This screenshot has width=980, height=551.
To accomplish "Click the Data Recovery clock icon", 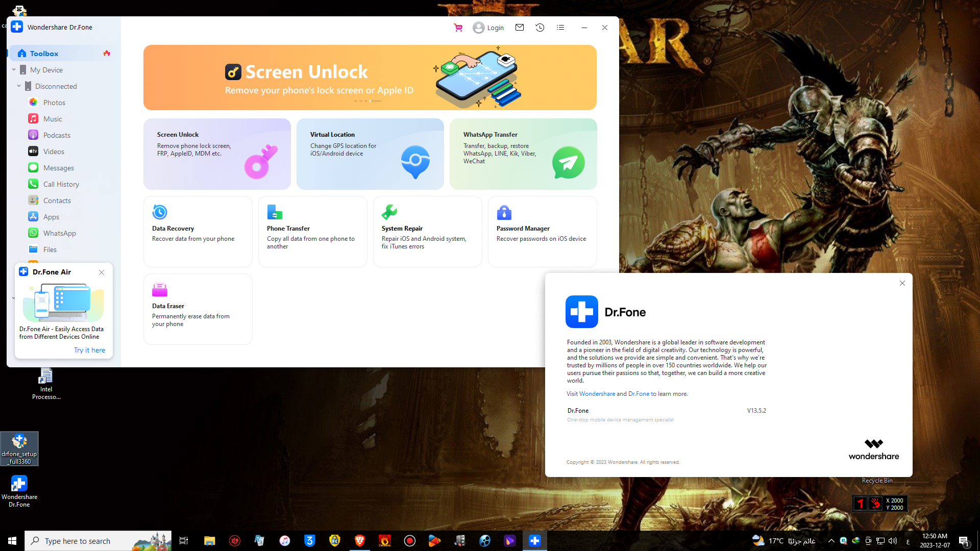I will tap(160, 212).
